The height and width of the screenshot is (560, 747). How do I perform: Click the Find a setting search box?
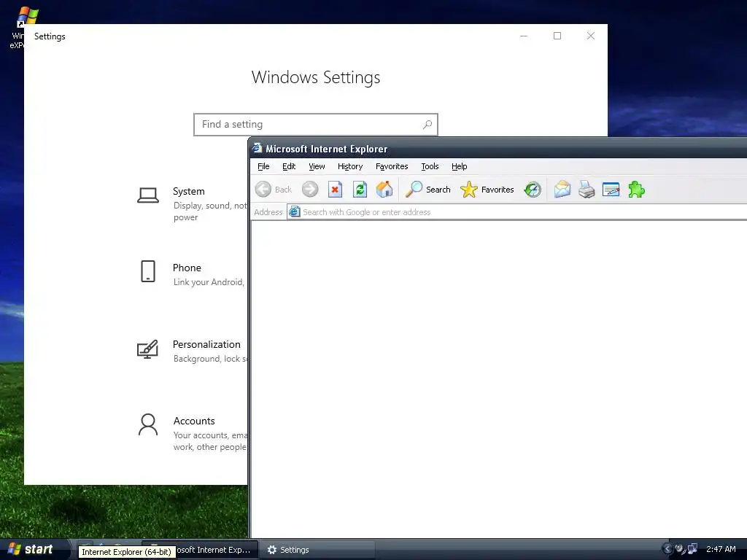click(315, 124)
